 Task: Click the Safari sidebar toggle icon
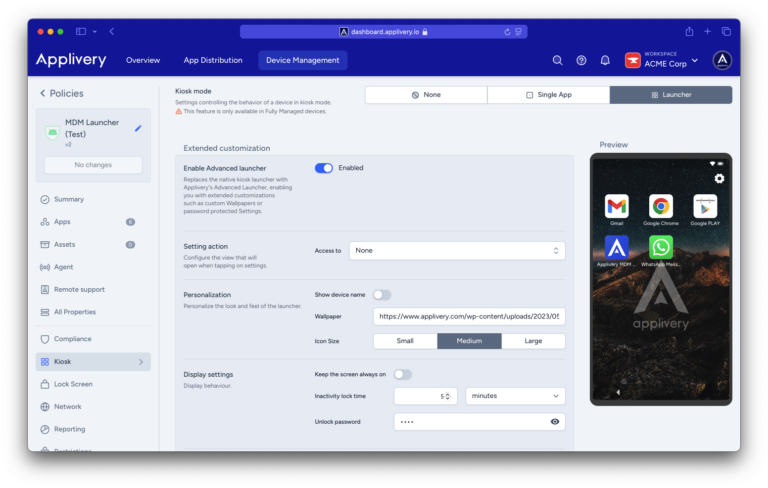pyautogui.click(x=81, y=31)
